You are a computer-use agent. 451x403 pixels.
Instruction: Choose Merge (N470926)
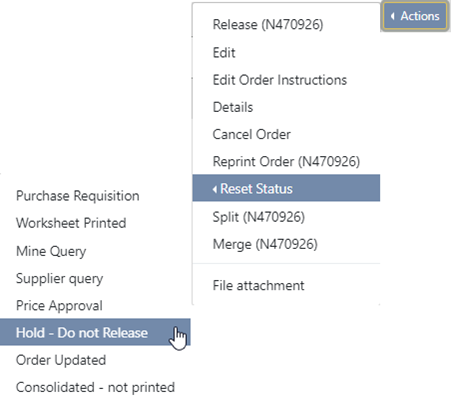coord(286,244)
